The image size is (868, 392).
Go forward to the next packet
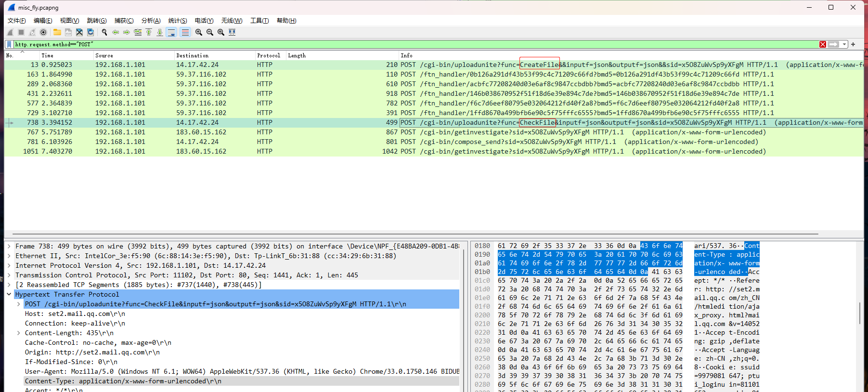click(127, 32)
